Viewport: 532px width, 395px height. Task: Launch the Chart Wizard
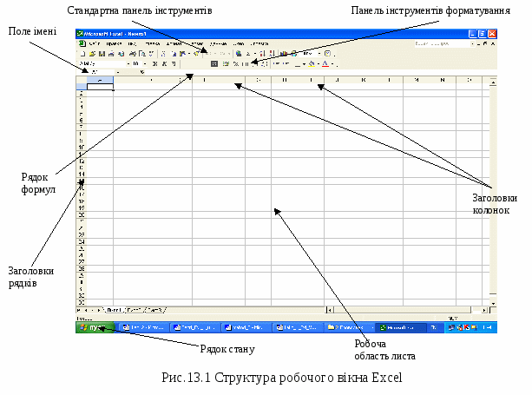(x=283, y=54)
